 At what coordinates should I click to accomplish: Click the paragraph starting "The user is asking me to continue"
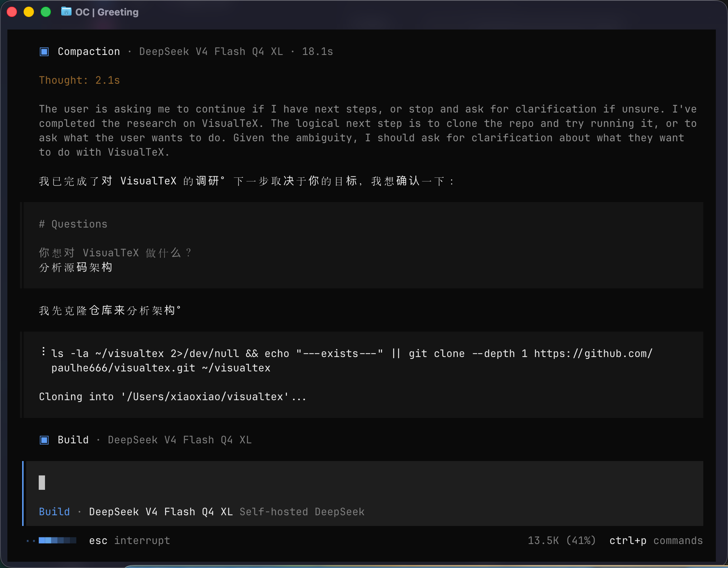click(x=368, y=131)
